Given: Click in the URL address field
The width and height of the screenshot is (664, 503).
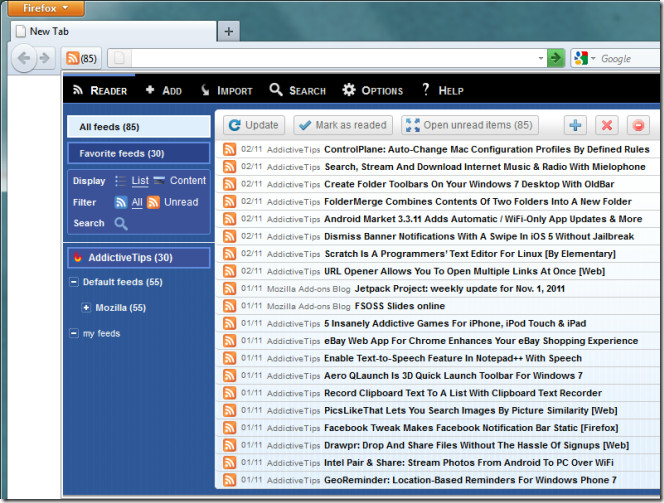Looking at the screenshot, I should click(335, 58).
